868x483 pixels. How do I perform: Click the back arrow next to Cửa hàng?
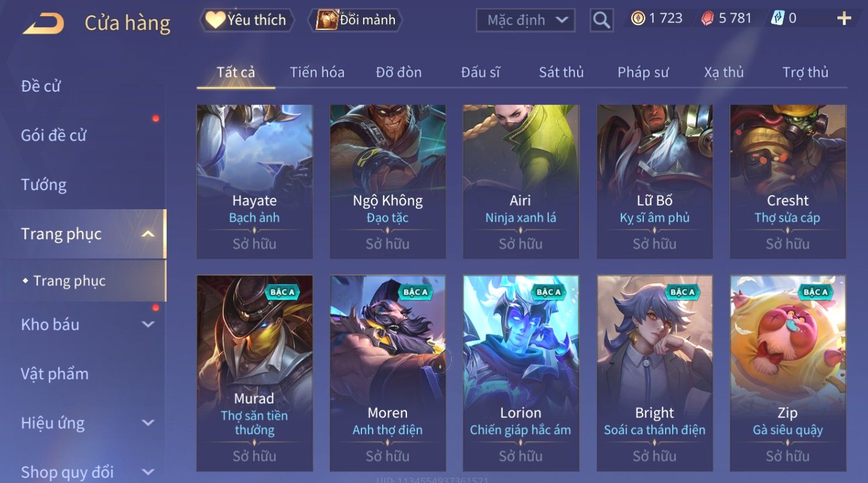coord(43,24)
